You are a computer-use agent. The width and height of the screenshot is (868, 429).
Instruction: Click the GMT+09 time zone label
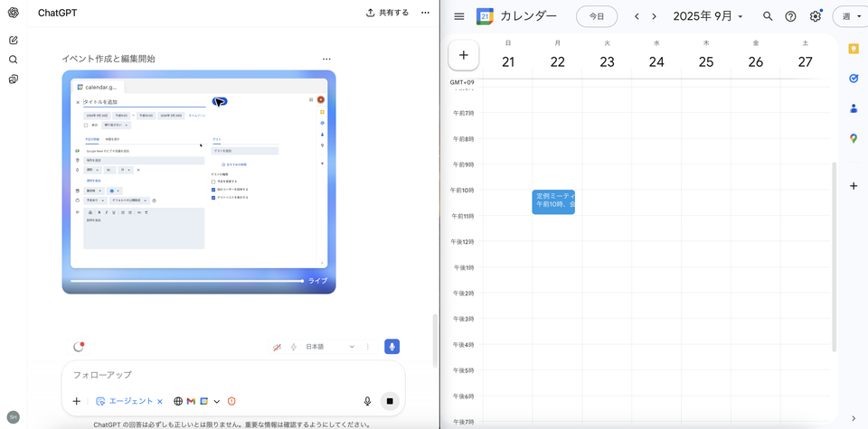click(x=462, y=82)
